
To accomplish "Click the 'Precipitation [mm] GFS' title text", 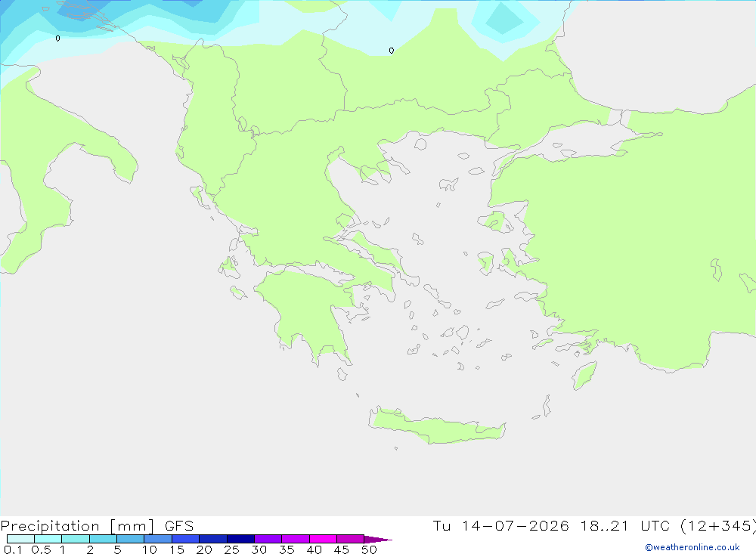I will [97, 525].
